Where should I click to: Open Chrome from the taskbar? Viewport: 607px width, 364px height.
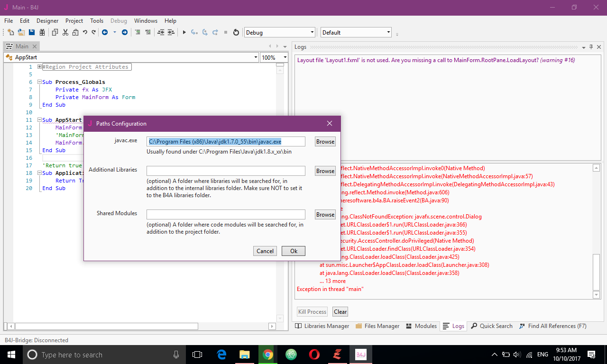pyautogui.click(x=268, y=355)
